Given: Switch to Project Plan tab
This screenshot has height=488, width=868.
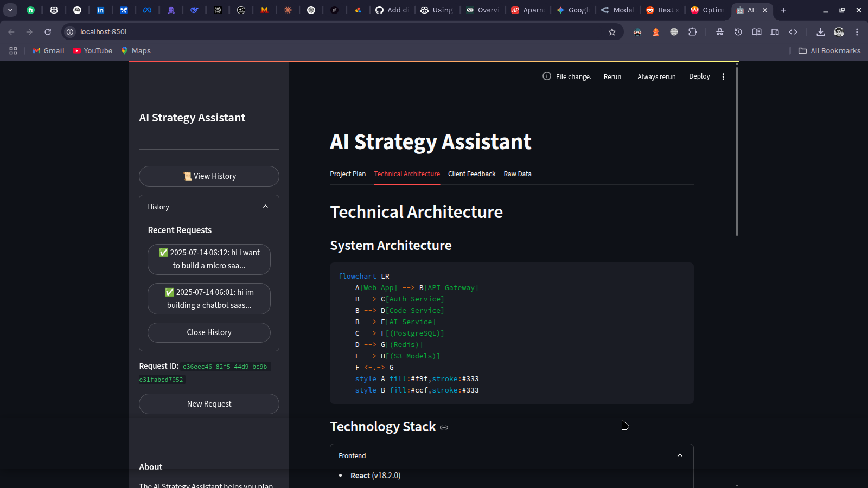Looking at the screenshot, I should pyautogui.click(x=348, y=174).
